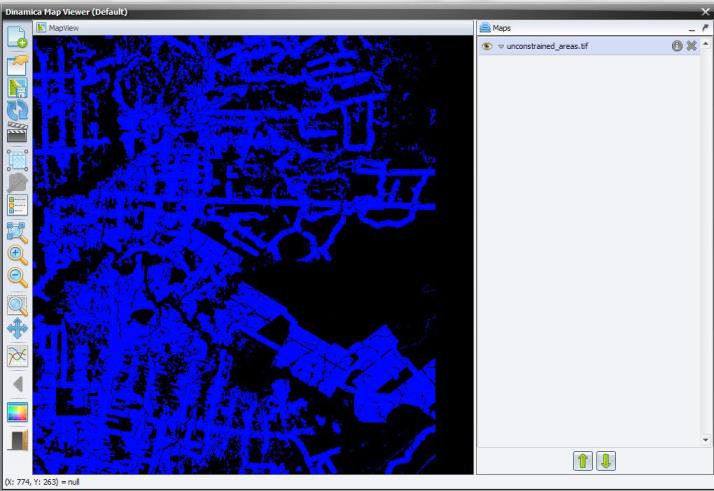Move layer up with green up arrow

583,461
